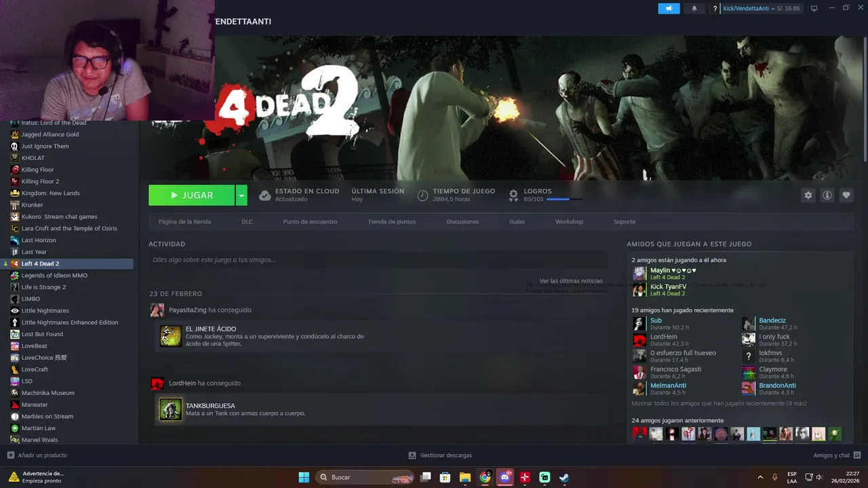
Task: Add Left 4 Dead 2 to favorites heart
Action: 846,195
